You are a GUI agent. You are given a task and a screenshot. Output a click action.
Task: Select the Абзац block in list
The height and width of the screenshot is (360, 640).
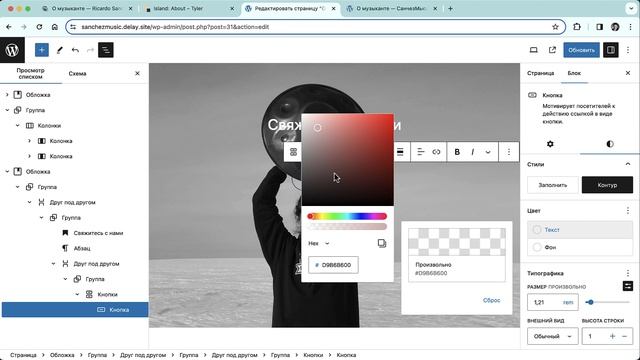click(82, 248)
